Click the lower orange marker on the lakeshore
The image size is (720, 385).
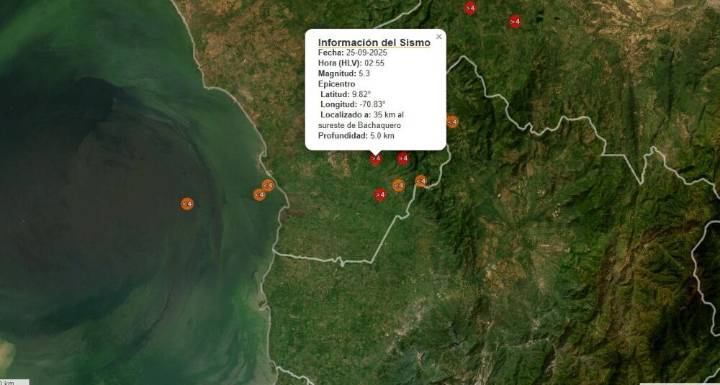259,195
